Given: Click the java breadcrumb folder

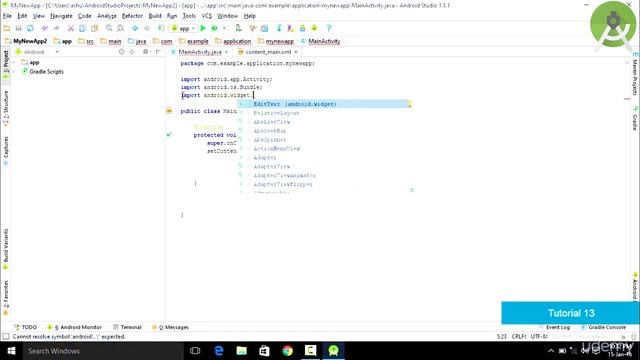Looking at the screenshot, I should pos(137,41).
